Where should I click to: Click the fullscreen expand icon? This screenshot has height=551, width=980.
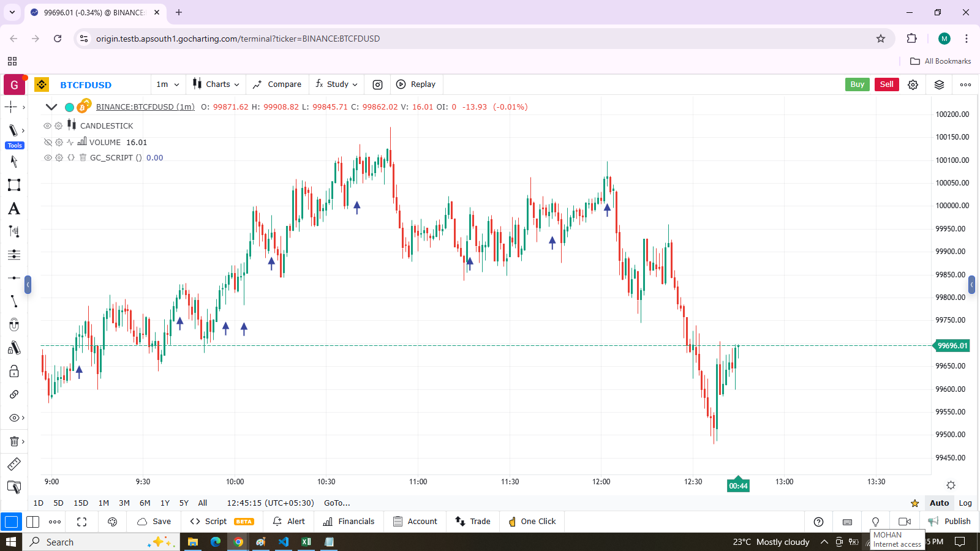tap(81, 522)
